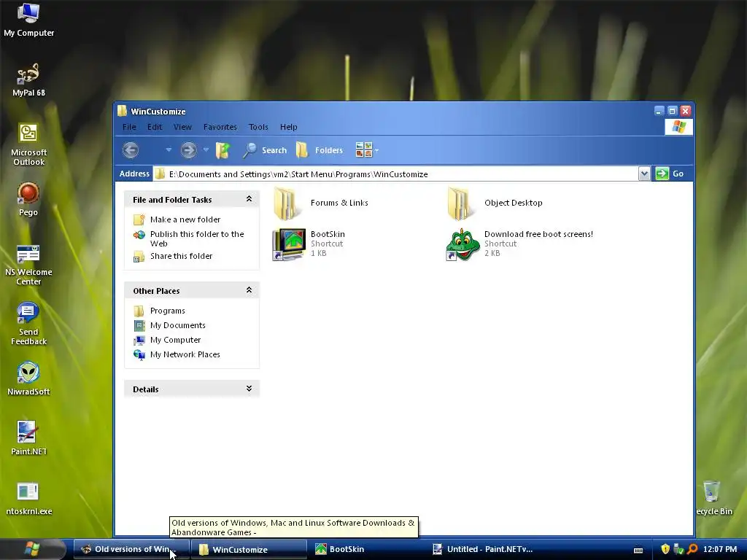Go to My Network Places link
Viewport: 747px width, 560px height.
[185, 355]
